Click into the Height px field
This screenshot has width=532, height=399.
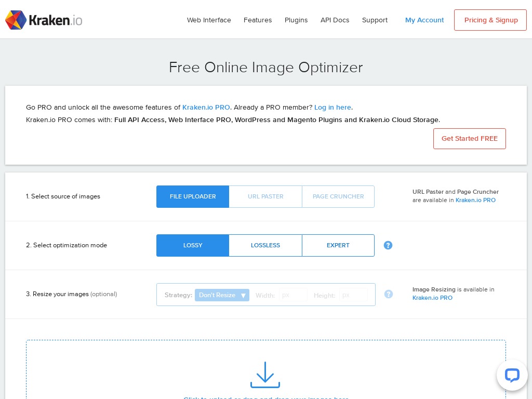(353, 295)
